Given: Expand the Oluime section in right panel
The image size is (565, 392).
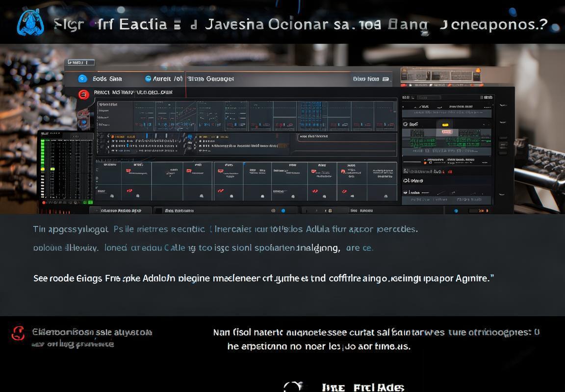Looking at the screenshot, I should [413, 181].
